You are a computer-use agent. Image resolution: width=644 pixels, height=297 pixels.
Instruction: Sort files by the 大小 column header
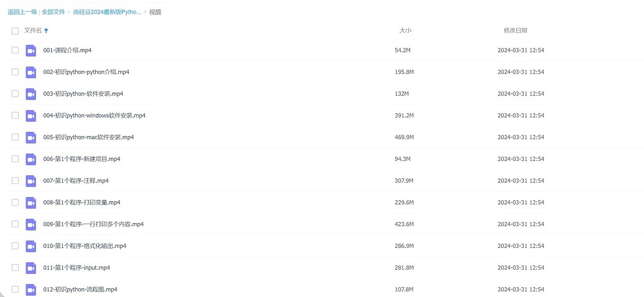[x=405, y=30]
